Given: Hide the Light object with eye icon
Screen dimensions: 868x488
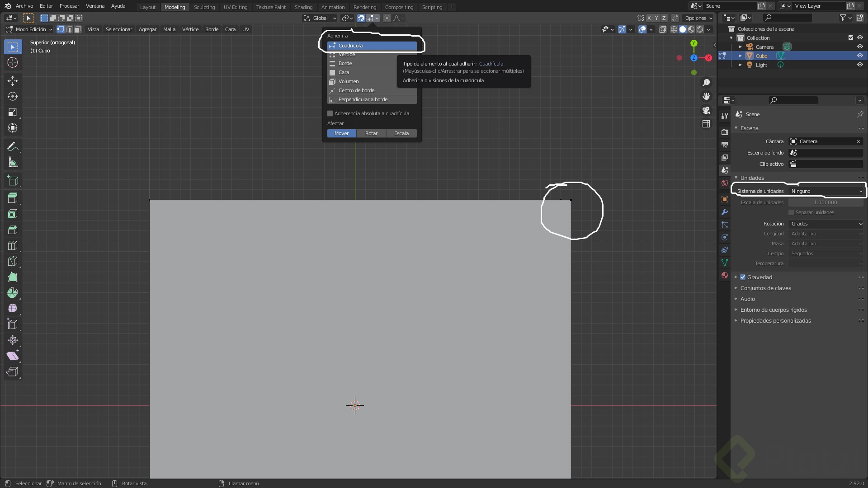Looking at the screenshot, I should tap(860, 65).
